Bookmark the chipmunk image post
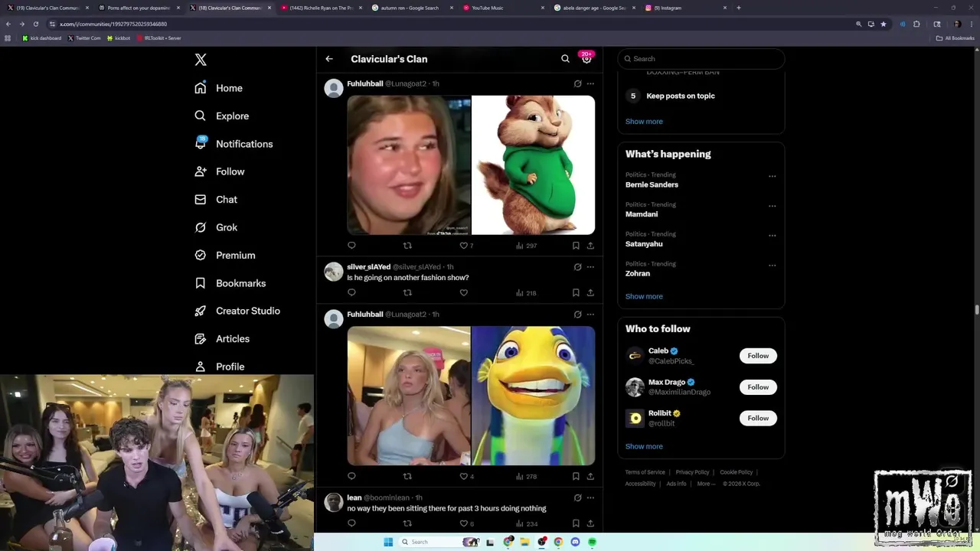 [x=576, y=246]
